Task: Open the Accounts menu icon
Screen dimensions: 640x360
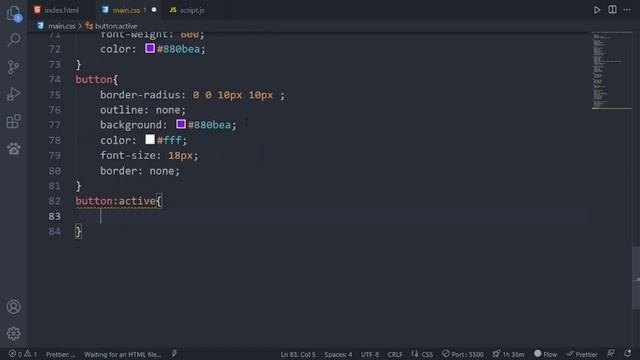Action: pyautogui.click(x=13, y=307)
